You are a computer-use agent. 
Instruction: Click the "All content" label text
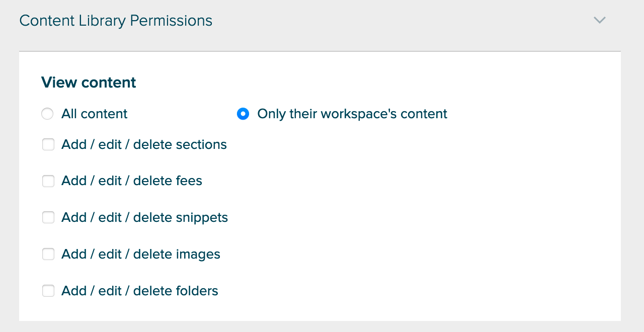94,114
